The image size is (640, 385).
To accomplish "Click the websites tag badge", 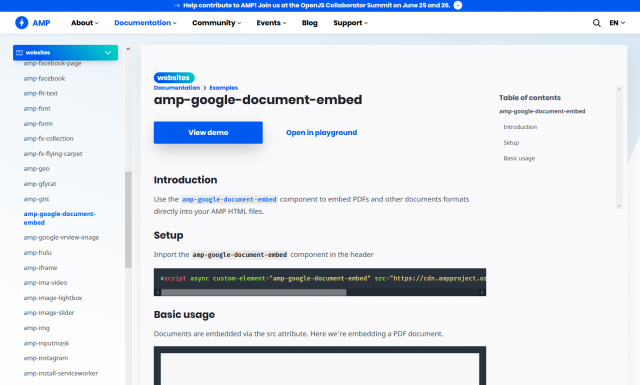I will pos(174,78).
